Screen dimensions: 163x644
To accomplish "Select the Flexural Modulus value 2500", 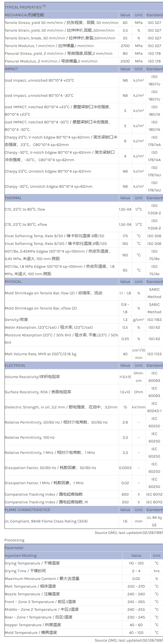I will [x=125, y=61].
